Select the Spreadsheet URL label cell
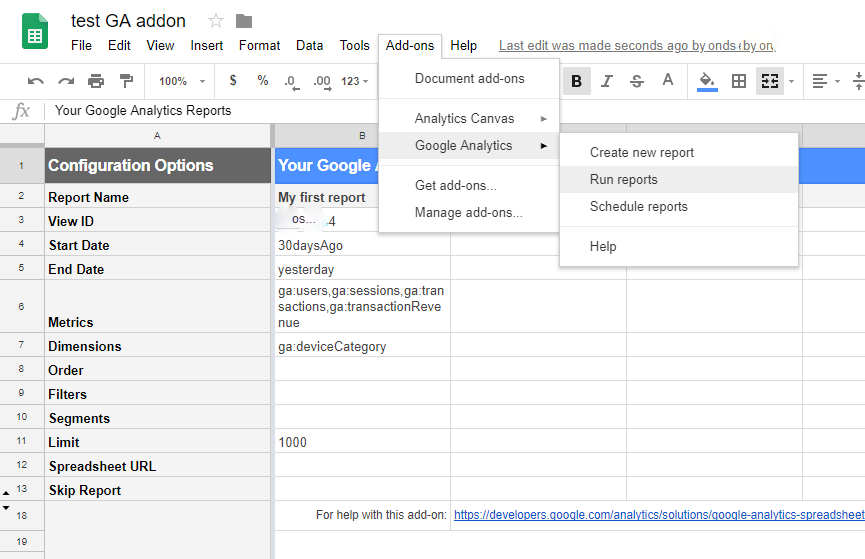The width and height of the screenshot is (865, 559). pos(157,466)
